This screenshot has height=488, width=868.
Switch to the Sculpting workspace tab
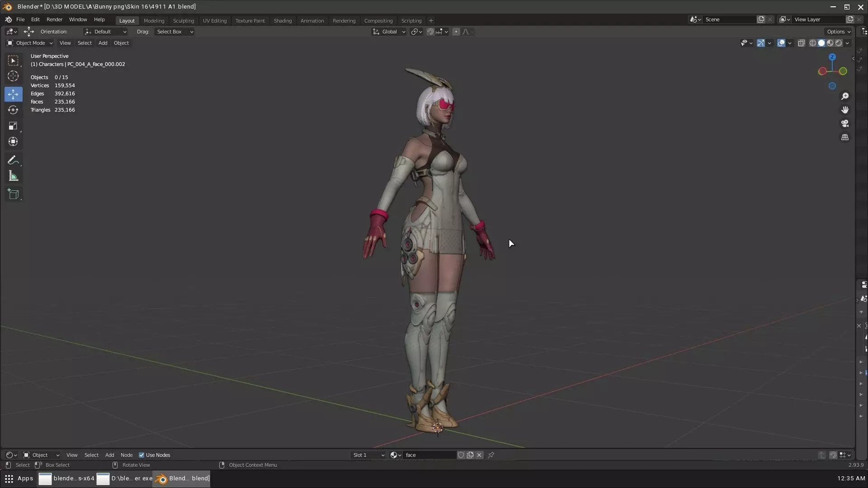(x=184, y=21)
